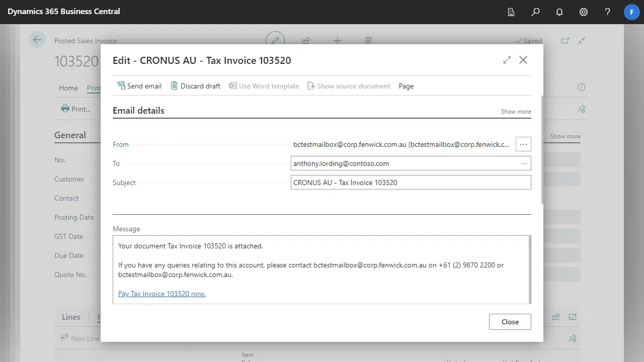The width and height of the screenshot is (644, 362).
Task: Open the Help question mark icon
Action: point(608,12)
